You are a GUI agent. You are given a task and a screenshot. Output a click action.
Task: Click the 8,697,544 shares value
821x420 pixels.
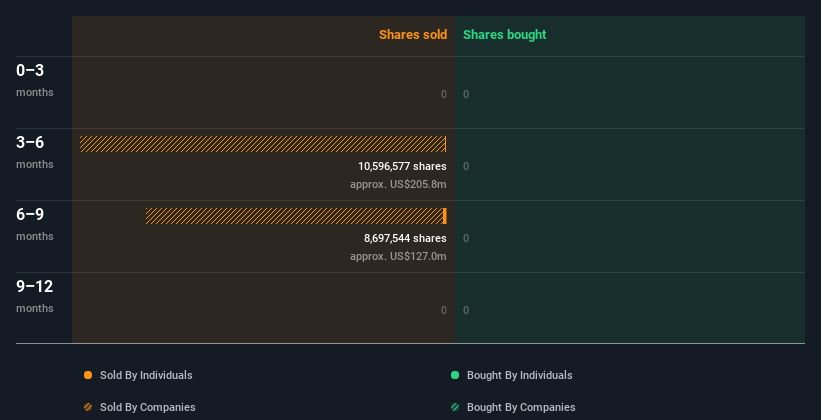(x=405, y=239)
